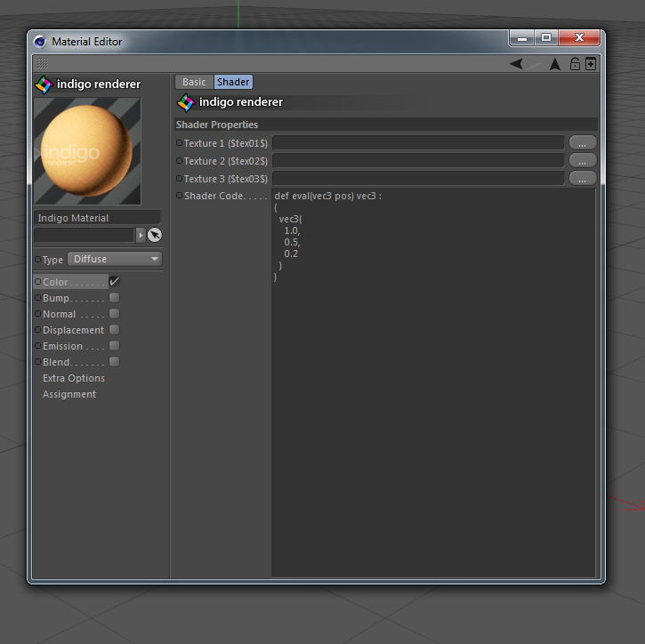
Task: Enable the Blend channel checkbox
Action: (115, 361)
